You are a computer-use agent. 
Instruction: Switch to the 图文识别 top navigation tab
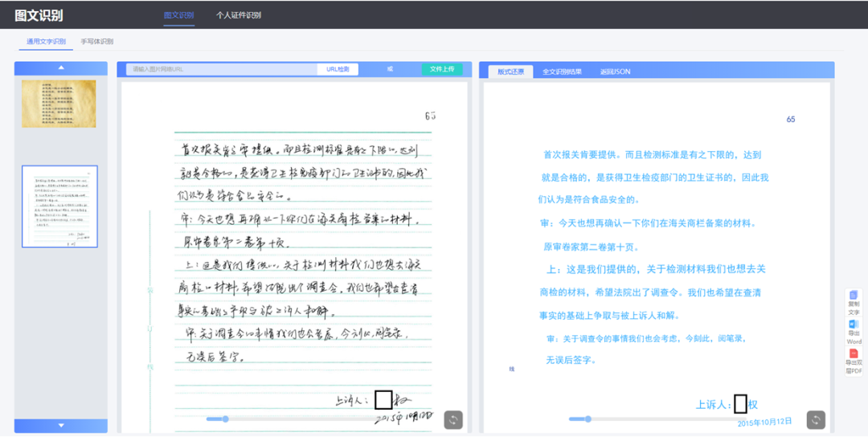point(178,15)
